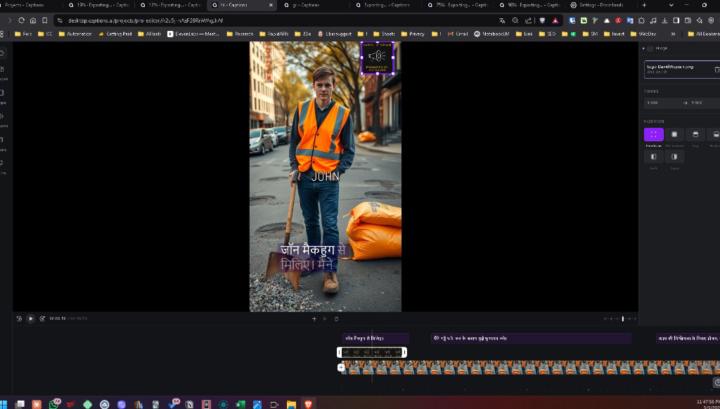This screenshot has height=409, width=720.
Task: Click the back arrow beside Image panel title
Action: 645,48
